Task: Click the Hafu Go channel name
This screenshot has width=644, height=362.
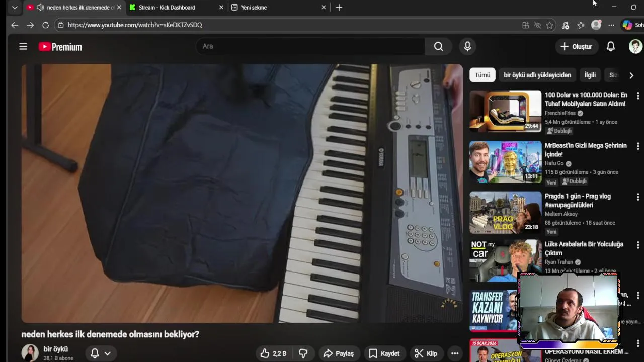Action: 554,163
